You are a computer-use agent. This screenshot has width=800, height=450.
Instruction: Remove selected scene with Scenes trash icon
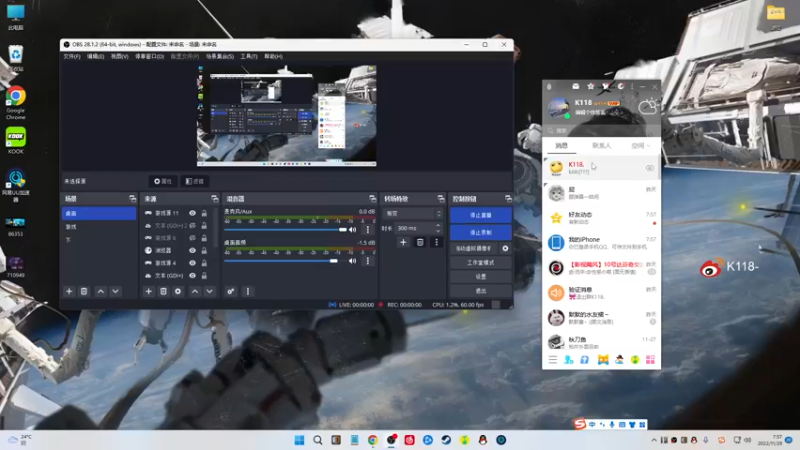pyautogui.click(x=84, y=291)
